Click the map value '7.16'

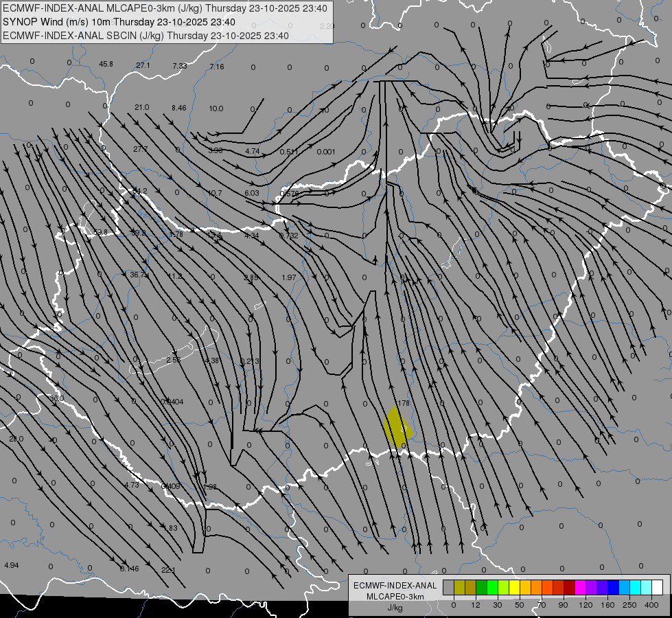pyautogui.click(x=217, y=67)
